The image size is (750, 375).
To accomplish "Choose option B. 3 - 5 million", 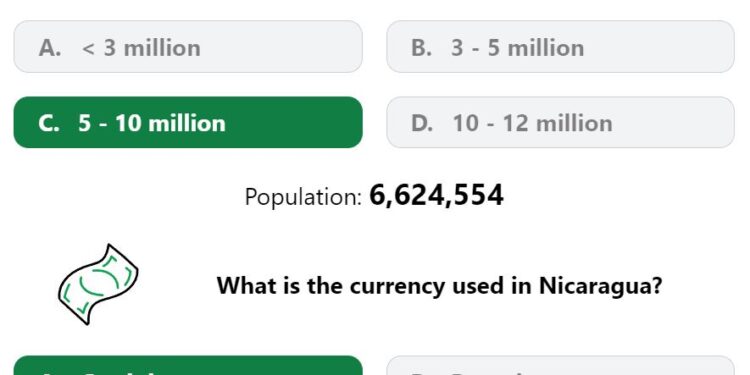I will (x=560, y=47).
